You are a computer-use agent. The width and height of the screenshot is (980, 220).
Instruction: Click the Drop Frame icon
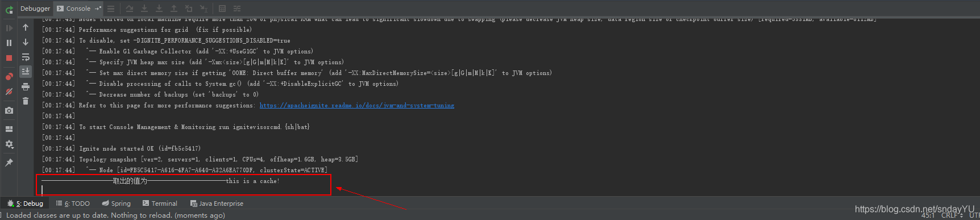click(189, 9)
